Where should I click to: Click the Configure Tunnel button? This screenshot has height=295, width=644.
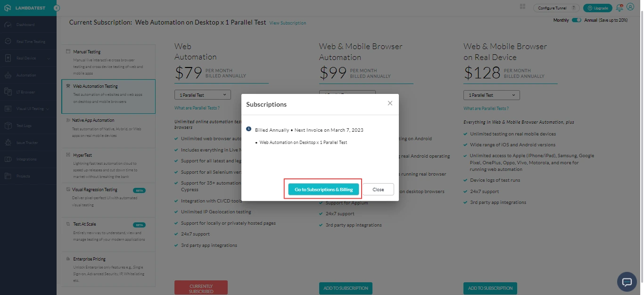point(556,8)
